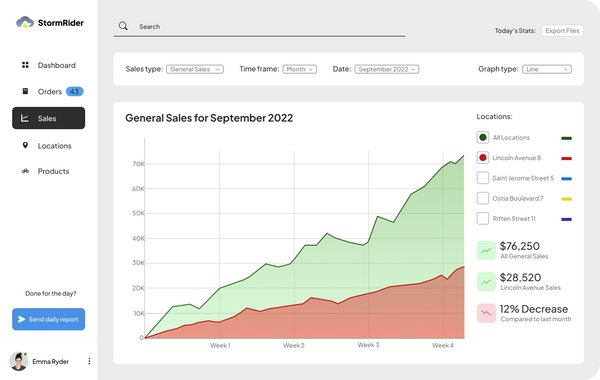Check the Riften Street 11 checkbox
600x380 pixels.
point(483,219)
